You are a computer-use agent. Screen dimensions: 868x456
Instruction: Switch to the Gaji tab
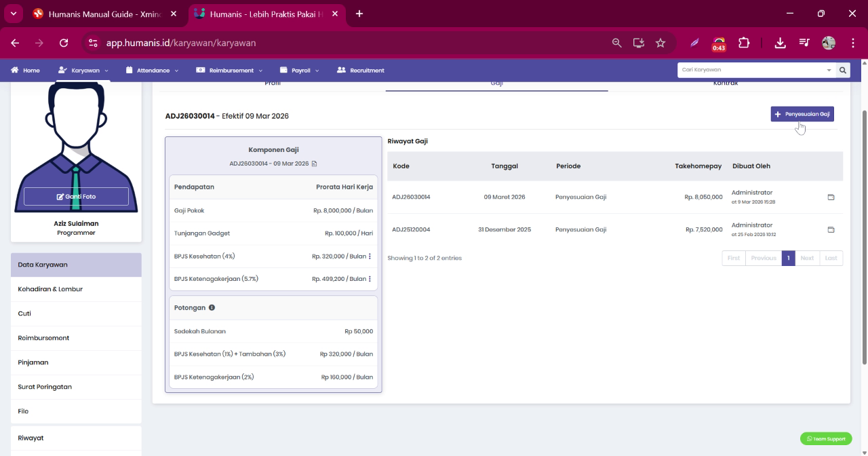pyautogui.click(x=496, y=83)
